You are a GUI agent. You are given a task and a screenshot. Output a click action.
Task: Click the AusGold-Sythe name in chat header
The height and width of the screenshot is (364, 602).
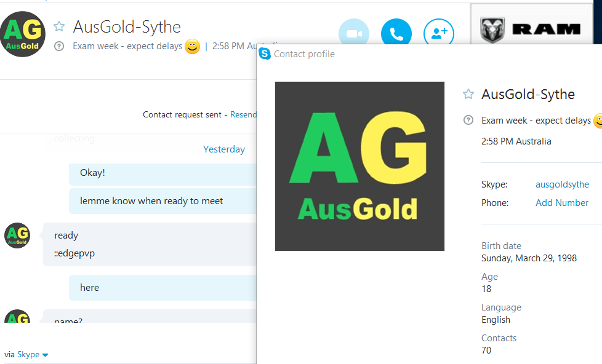pyautogui.click(x=127, y=27)
